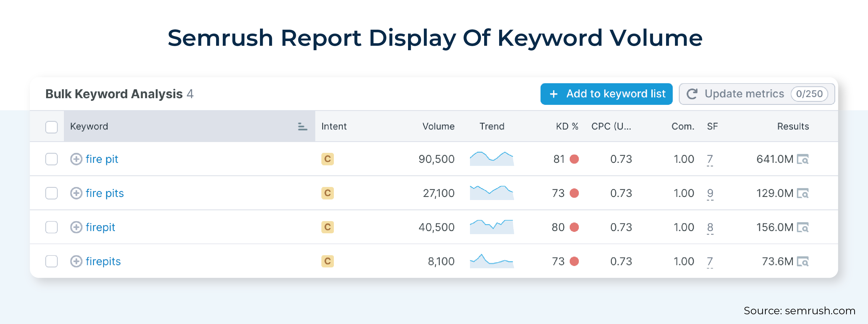Open the SERP view icon for 156.0M results
The width and height of the screenshot is (868, 324).
pos(803,227)
